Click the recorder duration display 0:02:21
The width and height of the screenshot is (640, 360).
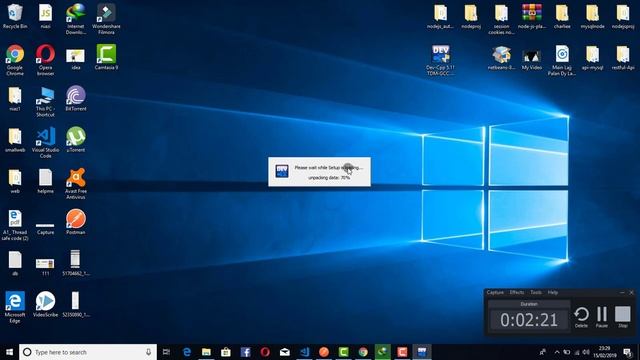coord(529,320)
